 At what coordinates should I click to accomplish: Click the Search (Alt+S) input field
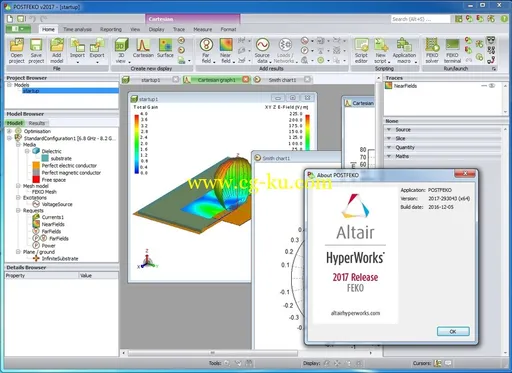tap(421, 19)
